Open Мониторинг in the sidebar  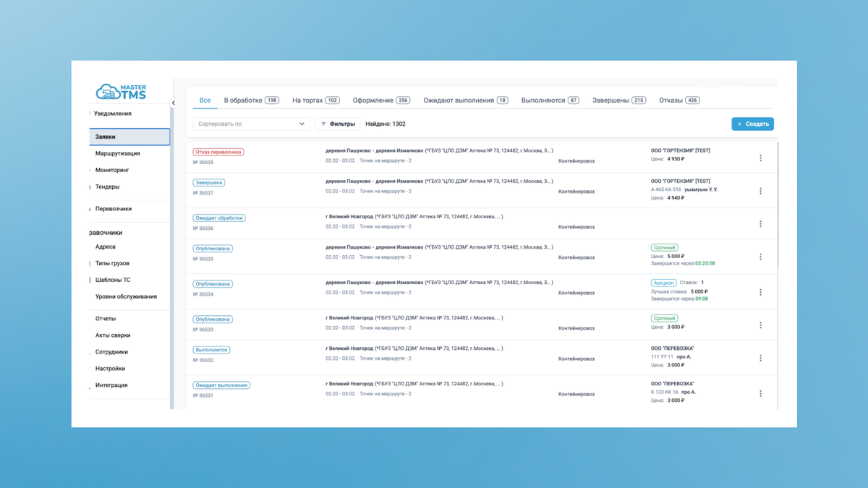coord(112,170)
